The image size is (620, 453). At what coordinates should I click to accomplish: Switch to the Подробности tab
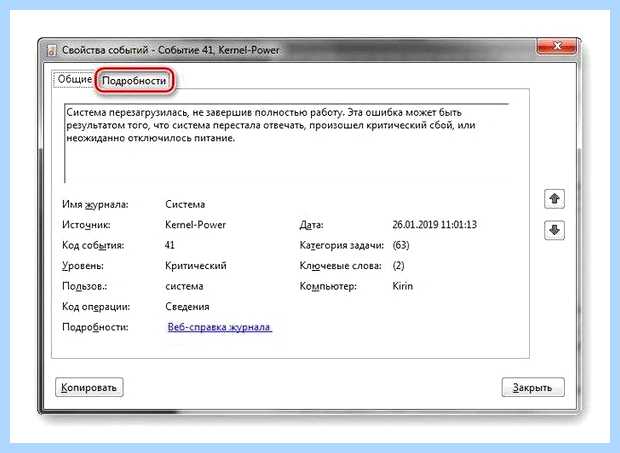[x=134, y=81]
